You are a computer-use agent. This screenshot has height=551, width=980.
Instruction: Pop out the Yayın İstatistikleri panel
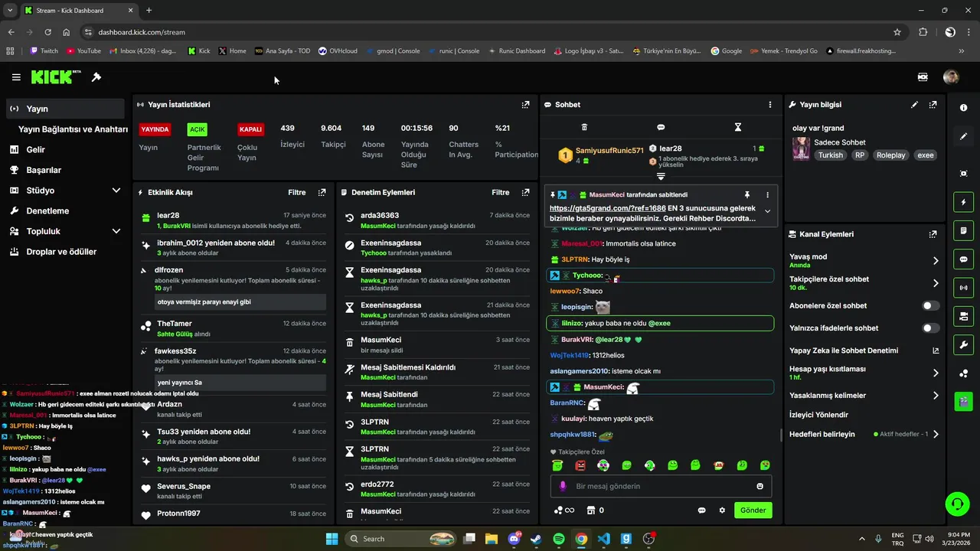click(525, 105)
